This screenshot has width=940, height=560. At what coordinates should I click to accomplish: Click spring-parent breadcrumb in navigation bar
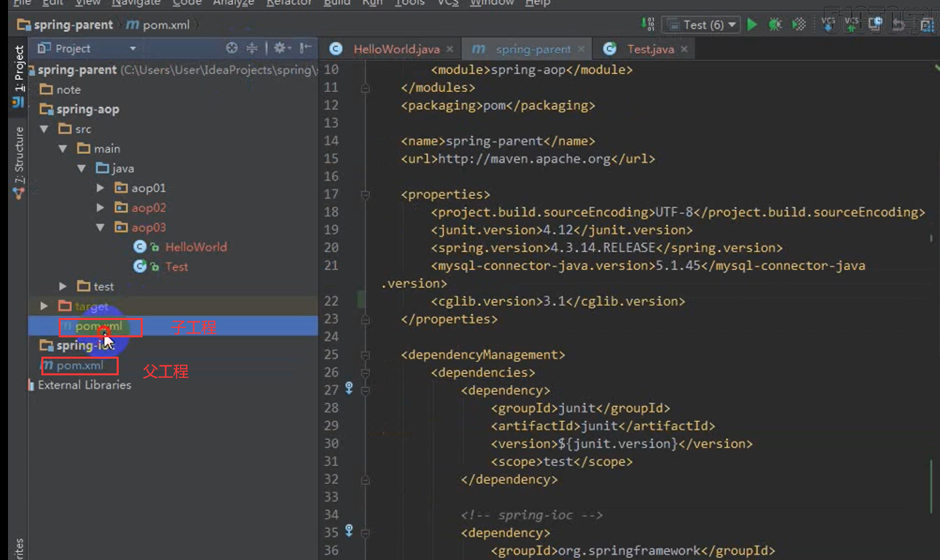[x=65, y=25]
